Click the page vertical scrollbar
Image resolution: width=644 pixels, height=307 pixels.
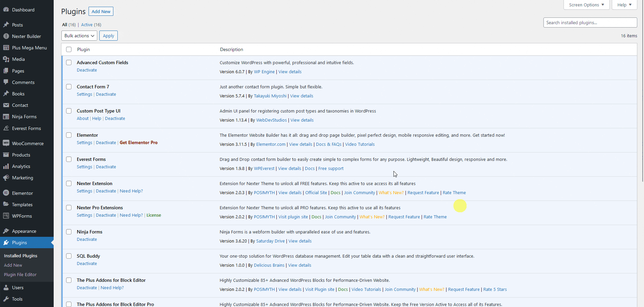[642, 91]
